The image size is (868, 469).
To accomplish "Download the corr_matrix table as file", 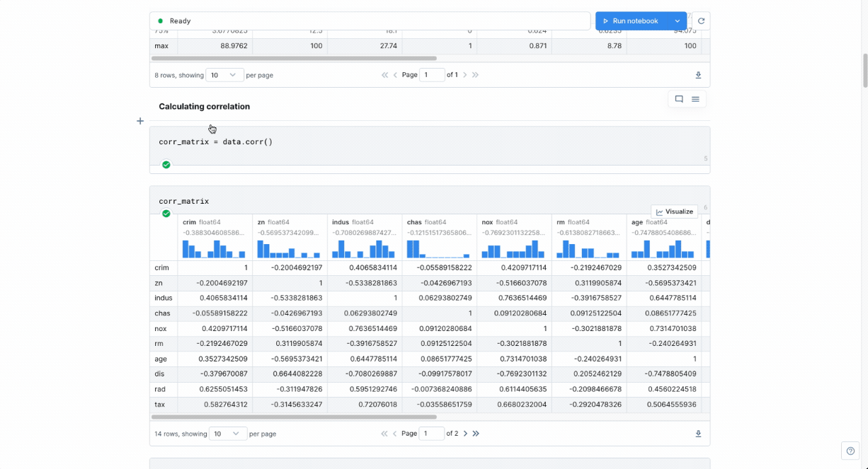I will (x=698, y=434).
